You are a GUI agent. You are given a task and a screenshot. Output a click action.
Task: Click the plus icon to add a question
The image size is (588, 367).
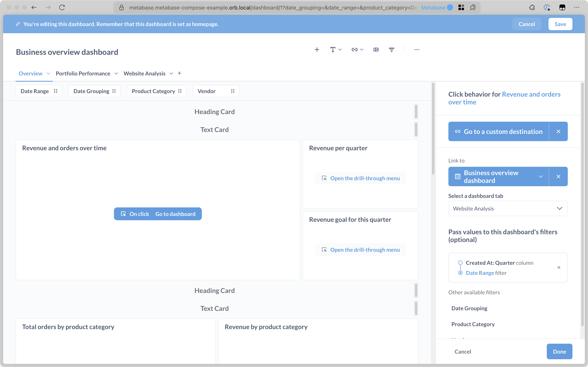point(317,50)
